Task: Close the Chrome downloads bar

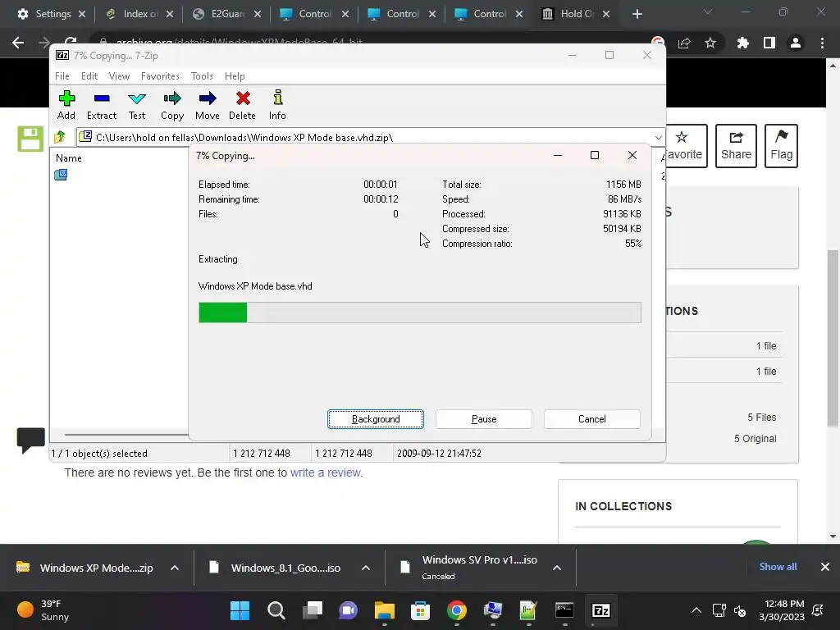Action: click(825, 566)
